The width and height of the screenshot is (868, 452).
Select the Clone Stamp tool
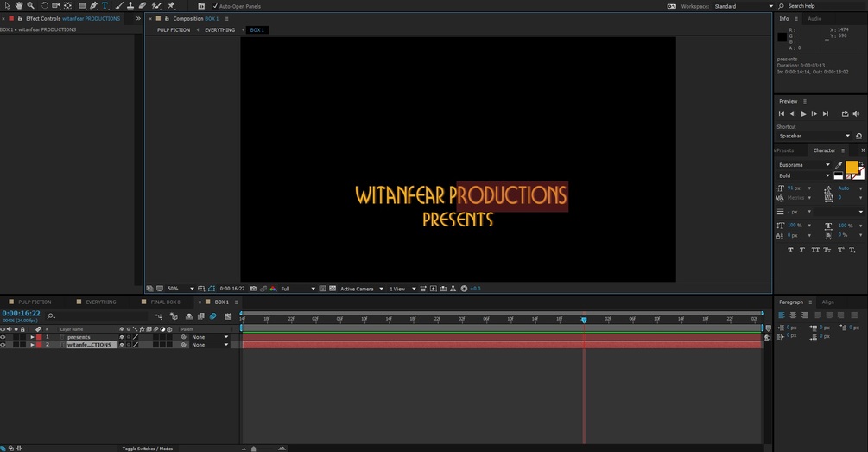[x=130, y=5]
